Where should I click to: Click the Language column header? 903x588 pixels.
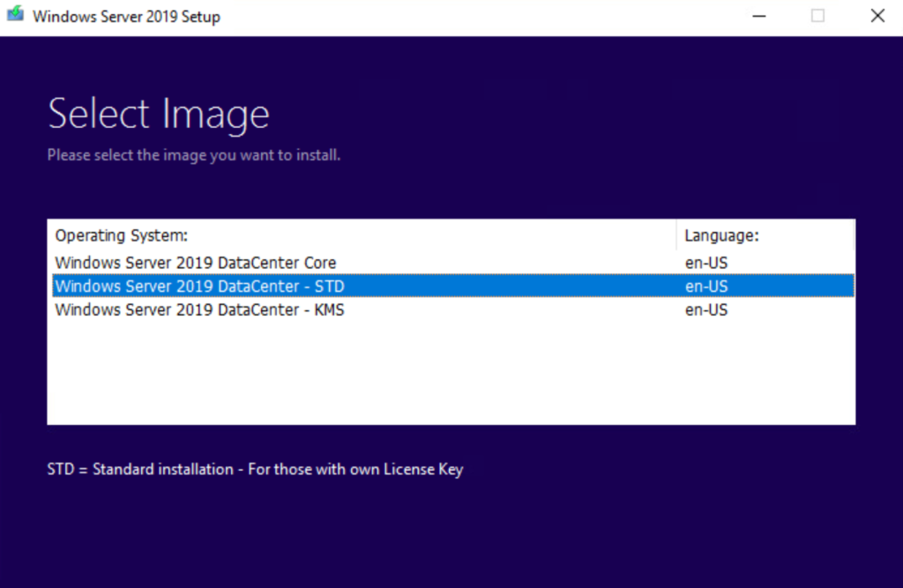(765, 235)
